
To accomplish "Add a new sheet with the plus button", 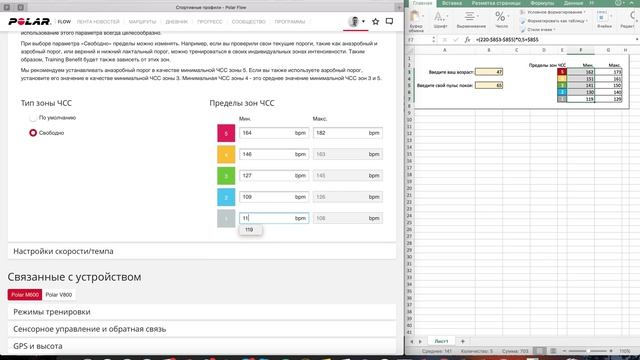I will coord(463,341).
